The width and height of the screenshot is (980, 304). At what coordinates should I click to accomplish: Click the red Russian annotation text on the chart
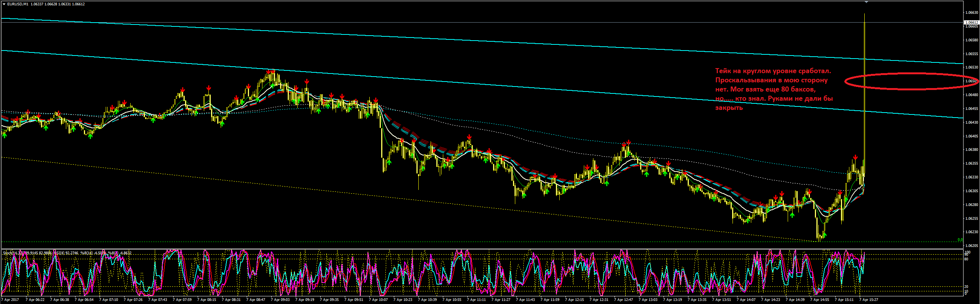[774, 89]
